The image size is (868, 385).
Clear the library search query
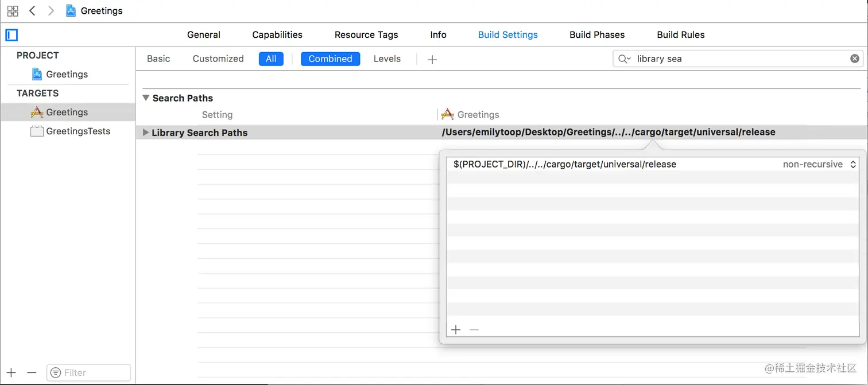tap(855, 58)
